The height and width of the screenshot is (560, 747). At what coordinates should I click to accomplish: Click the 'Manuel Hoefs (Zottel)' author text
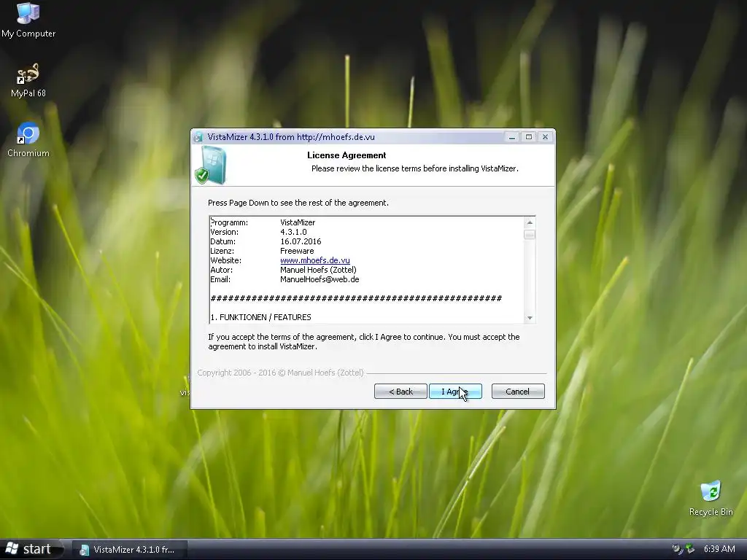(318, 270)
